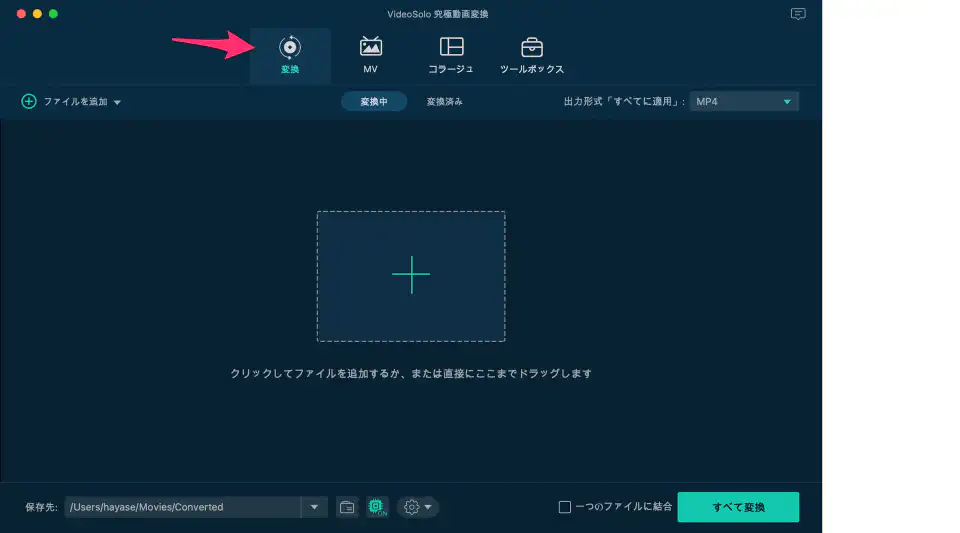
Task: Switch to the 変換中 tab
Action: 374,101
